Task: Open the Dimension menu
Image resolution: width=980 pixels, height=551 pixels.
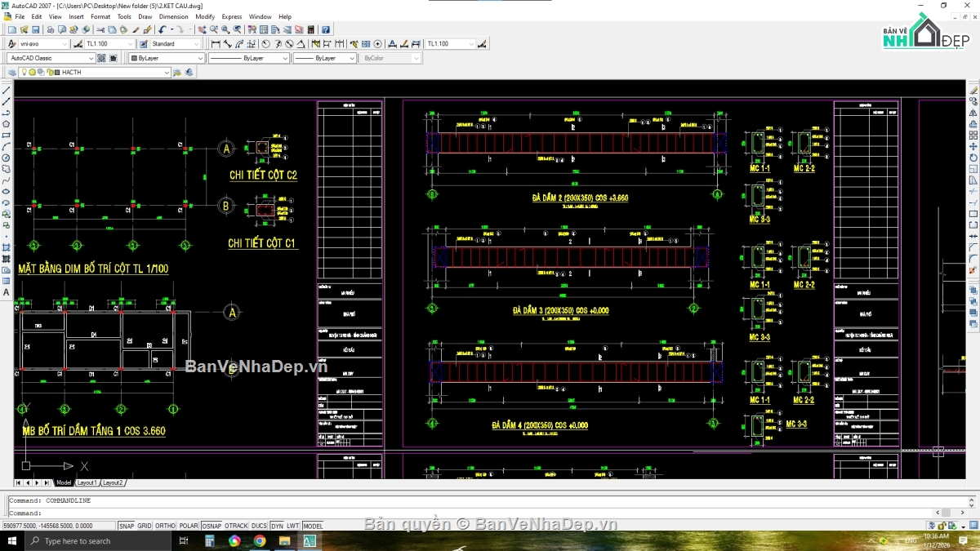Action: [173, 16]
